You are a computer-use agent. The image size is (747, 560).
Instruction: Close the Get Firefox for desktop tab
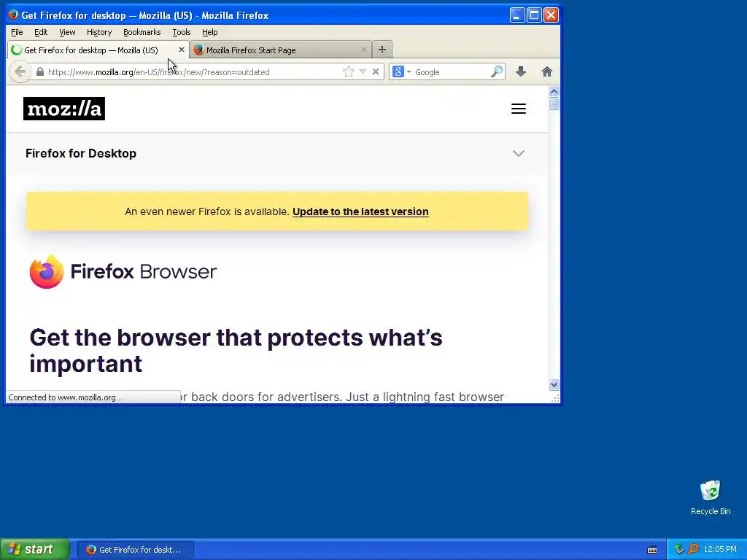point(182,50)
